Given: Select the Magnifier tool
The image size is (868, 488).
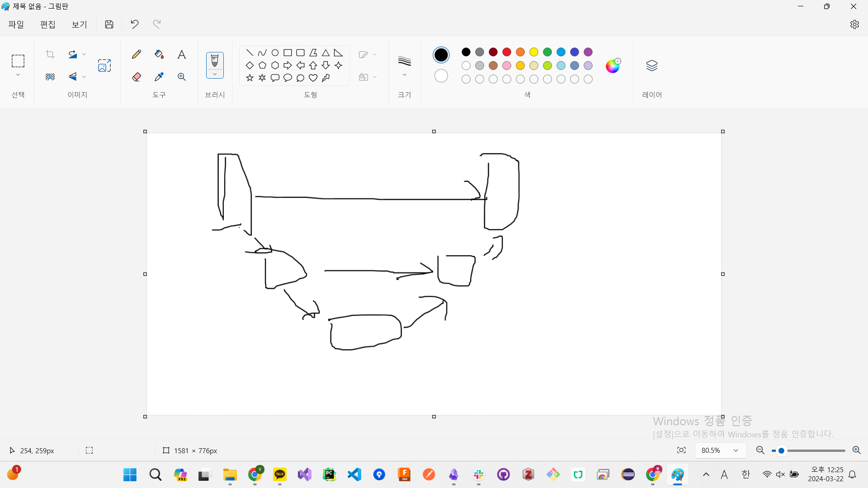Looking at the screenshot, I should click(x=182, y=77).
